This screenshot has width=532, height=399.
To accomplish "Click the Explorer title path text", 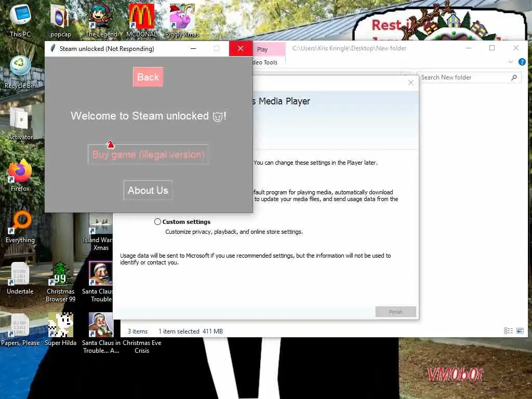I will pos(349,48).
